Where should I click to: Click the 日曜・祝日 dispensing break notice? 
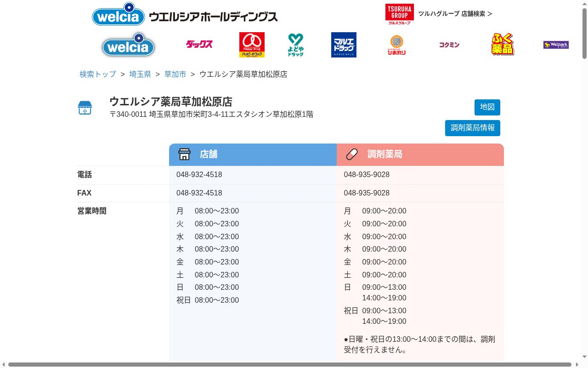coord(420,345)
